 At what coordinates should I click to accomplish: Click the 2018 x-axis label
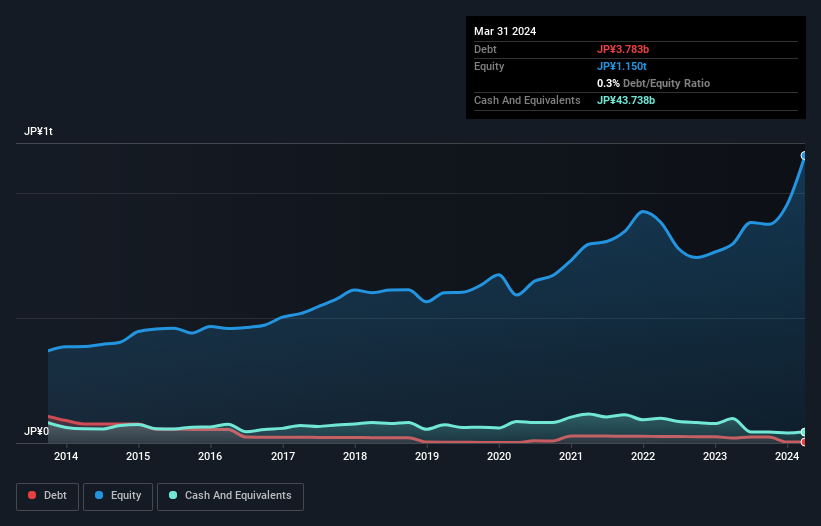(355, 456)
